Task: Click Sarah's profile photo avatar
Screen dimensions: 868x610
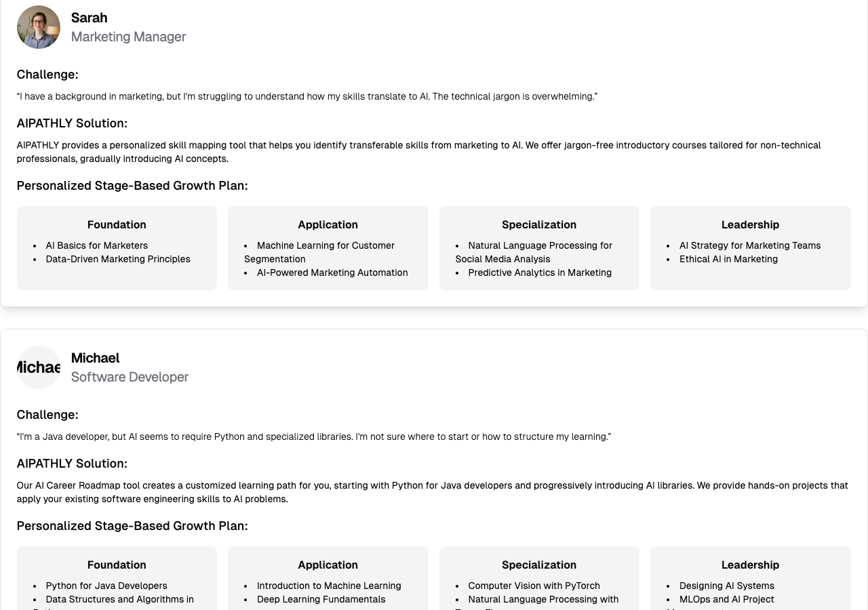Action: point(39,27)
